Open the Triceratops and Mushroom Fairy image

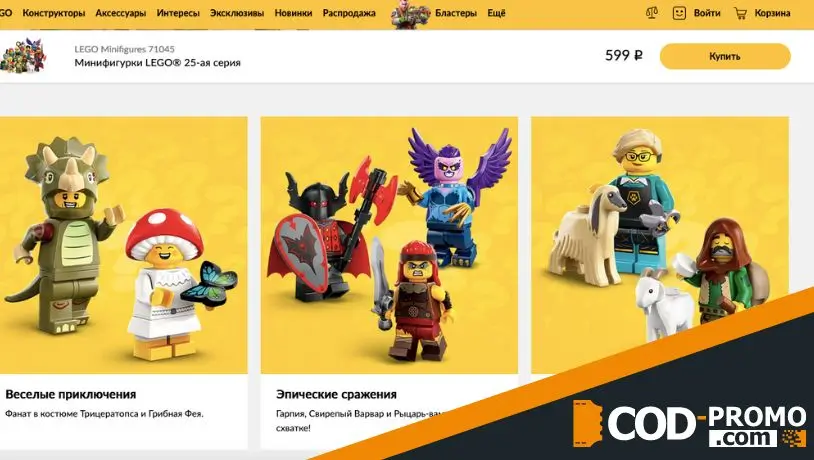pos(124,245)
